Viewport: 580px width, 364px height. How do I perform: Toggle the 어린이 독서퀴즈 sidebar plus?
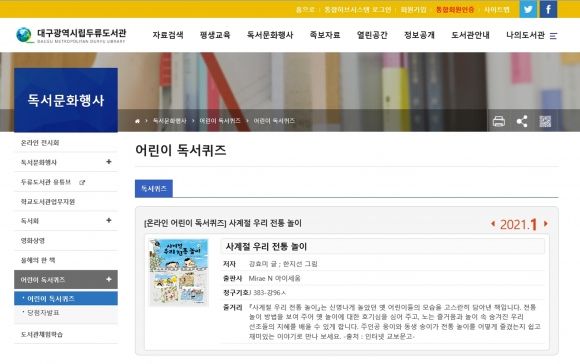(x=109, y=279)
